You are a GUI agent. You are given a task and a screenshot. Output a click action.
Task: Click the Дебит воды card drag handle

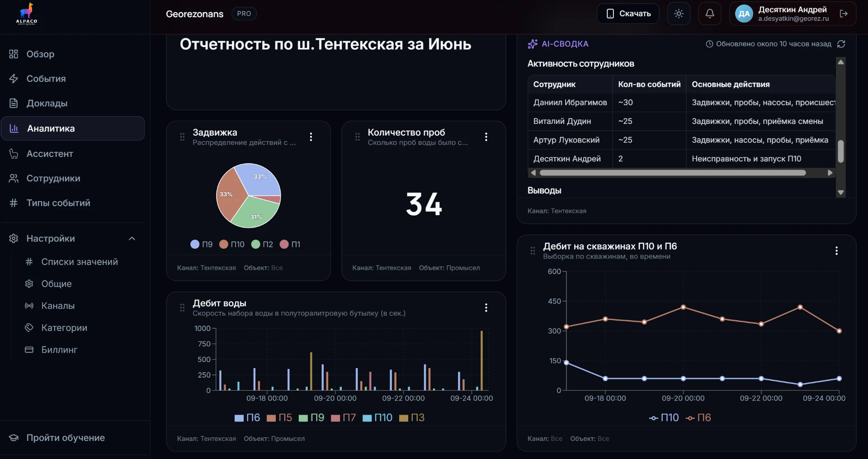(182, 308)
